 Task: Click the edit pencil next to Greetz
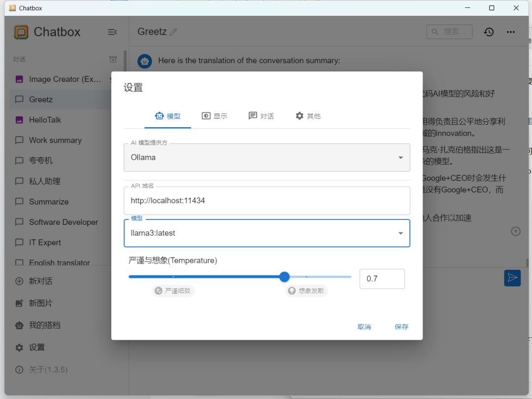tap(173, 32)
